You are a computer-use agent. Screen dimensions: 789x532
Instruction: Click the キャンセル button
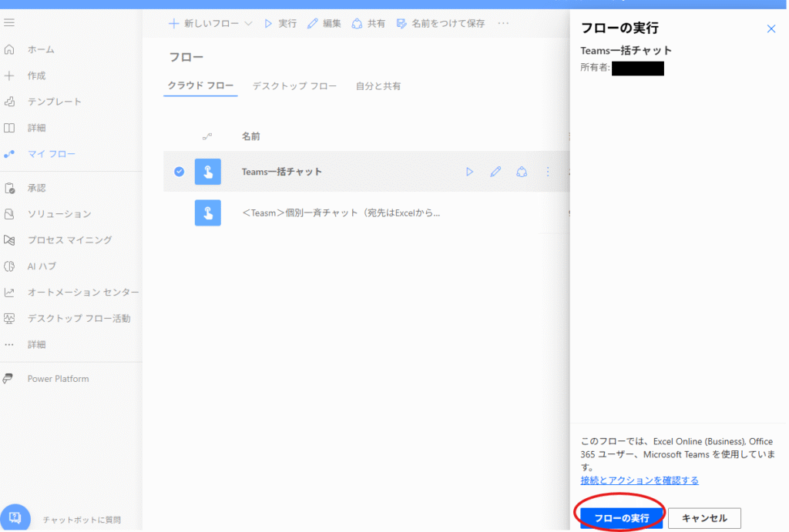click(x=704, y=518)
